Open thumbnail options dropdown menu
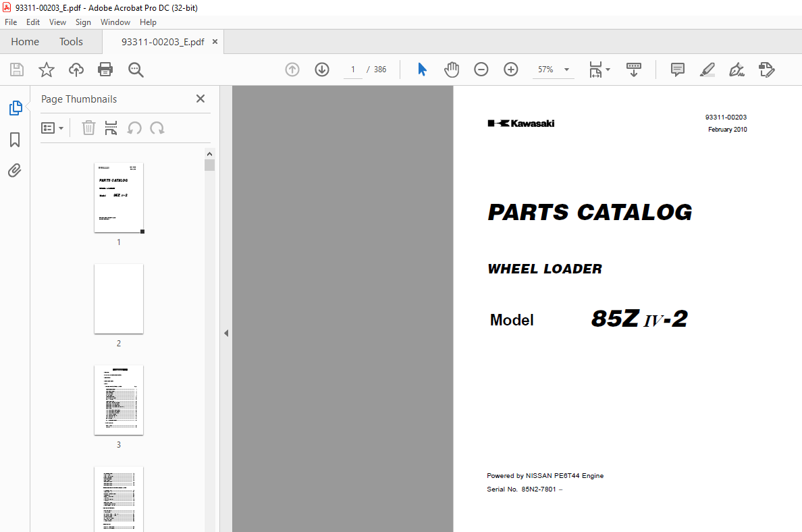Screen dimensions: 802x532 click(x=52, y=128)
